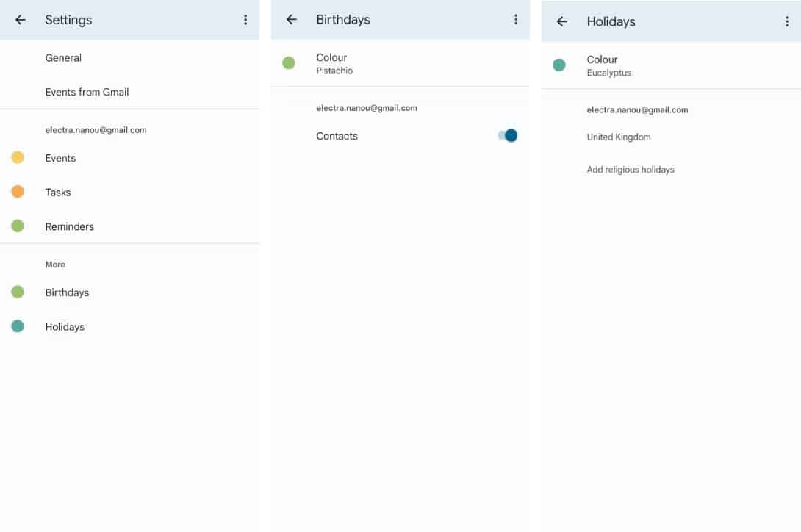Click the yellow Events colour dot
Viewport: 801px width, 532px height.
coord(18,157)
